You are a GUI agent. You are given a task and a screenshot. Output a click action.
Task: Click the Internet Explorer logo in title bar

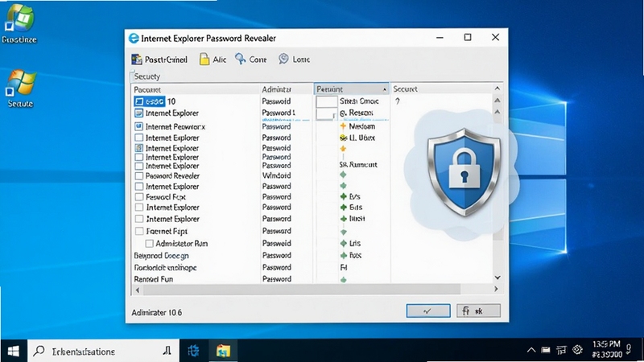(x=134, y=38)
